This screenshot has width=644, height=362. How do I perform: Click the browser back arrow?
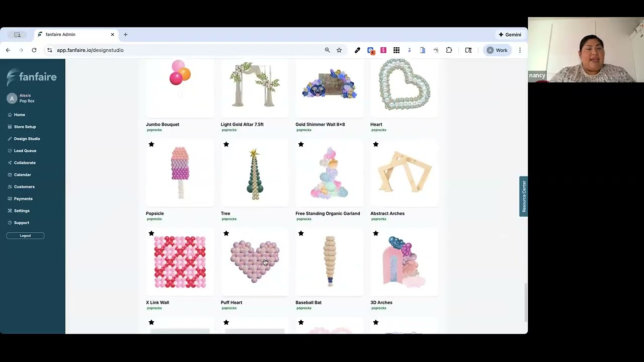[8, 50]
